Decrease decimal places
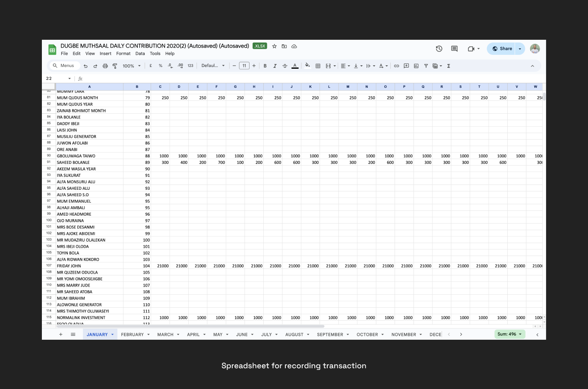 (x=170, y=66)
